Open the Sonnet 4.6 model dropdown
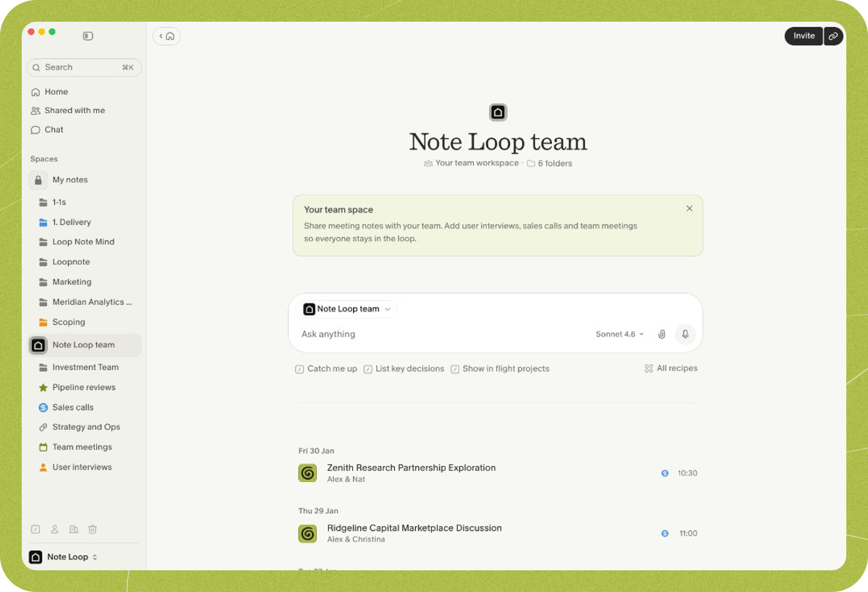868x592 pixels. click(x=620, y=334)
